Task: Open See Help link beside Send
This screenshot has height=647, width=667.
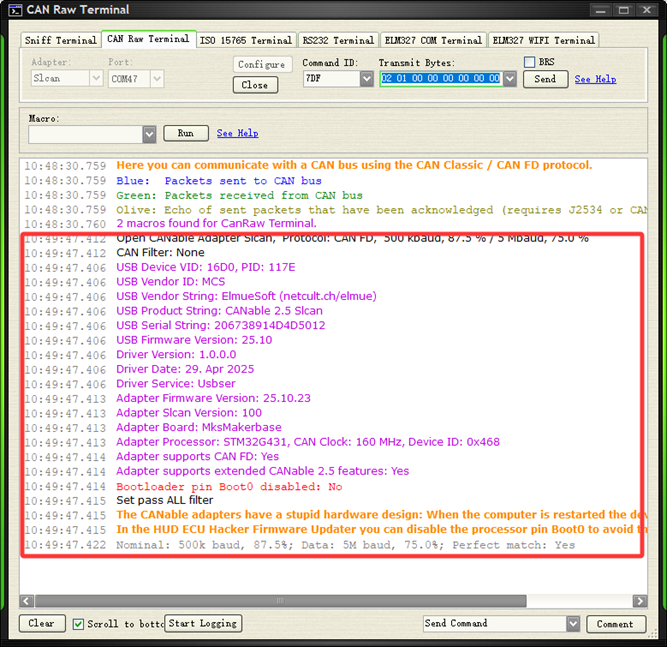Action: (x=595, y=79)
